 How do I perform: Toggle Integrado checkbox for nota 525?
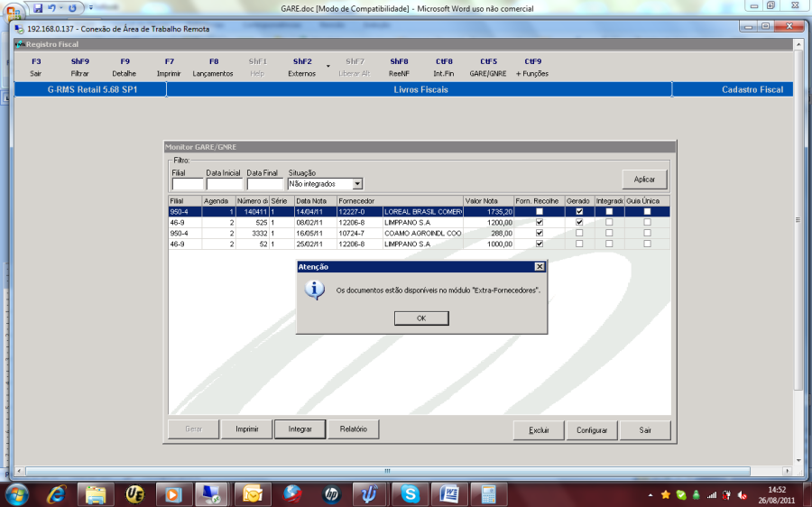(x=609, y=222)
